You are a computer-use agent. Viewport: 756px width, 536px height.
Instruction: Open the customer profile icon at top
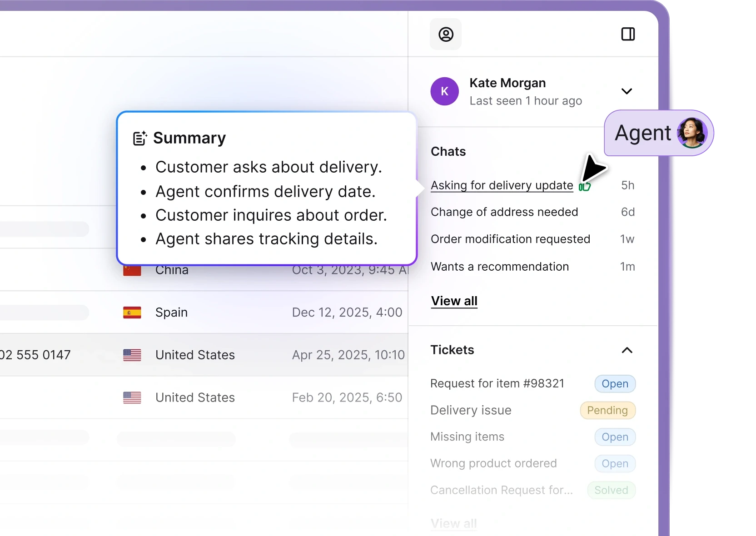(445, 34)
